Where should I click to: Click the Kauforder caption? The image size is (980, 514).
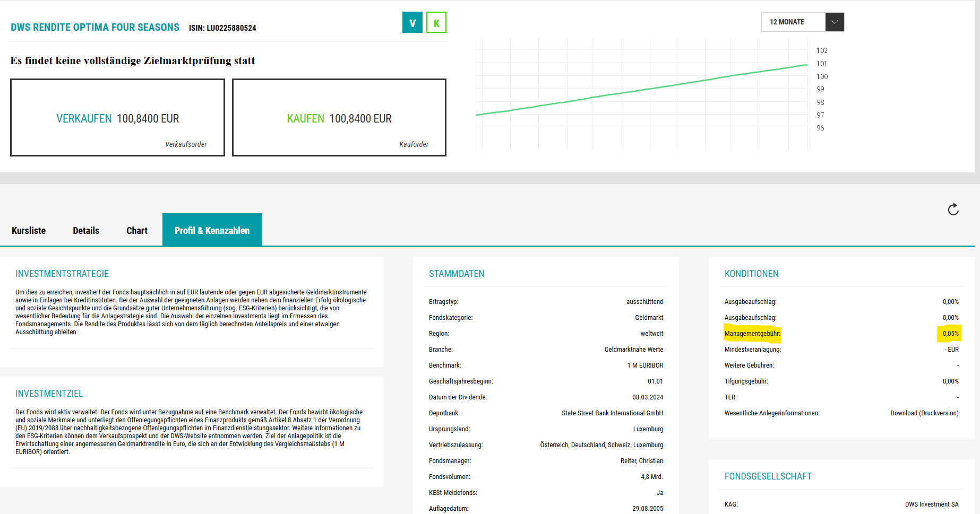(x=414, y=144)
